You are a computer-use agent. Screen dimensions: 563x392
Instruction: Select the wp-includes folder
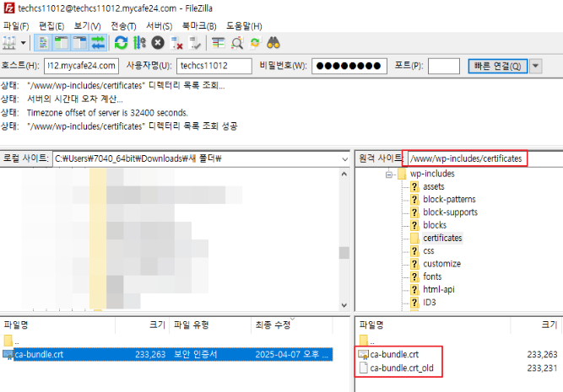[x=432, y=174]
